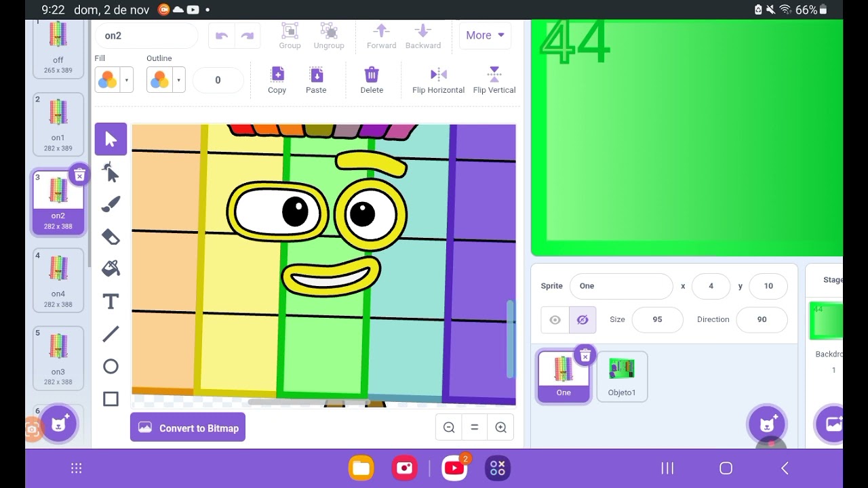This screenshot has width=868, height=488.
Task: Move selection Backward
Action: [423, 30]
